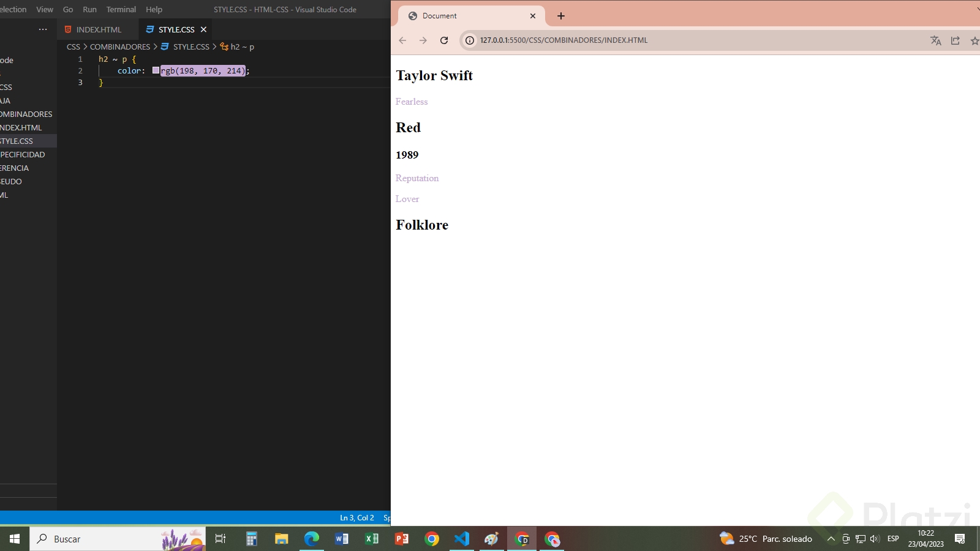The height and width of the screenshot is (551, 980).
Task: Switch to Visual Studio Code in the taskbar
Action: (462, 539)
